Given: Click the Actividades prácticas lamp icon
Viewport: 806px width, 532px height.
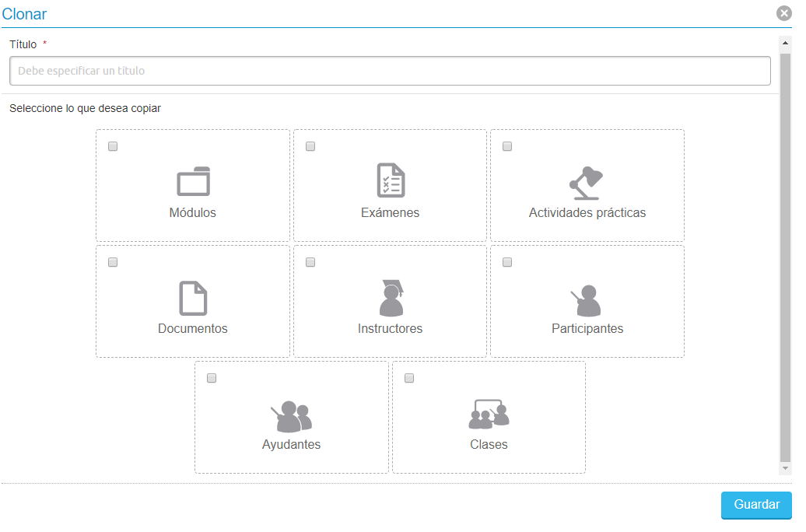Looking at the screenshot, I should coord(586,183).
